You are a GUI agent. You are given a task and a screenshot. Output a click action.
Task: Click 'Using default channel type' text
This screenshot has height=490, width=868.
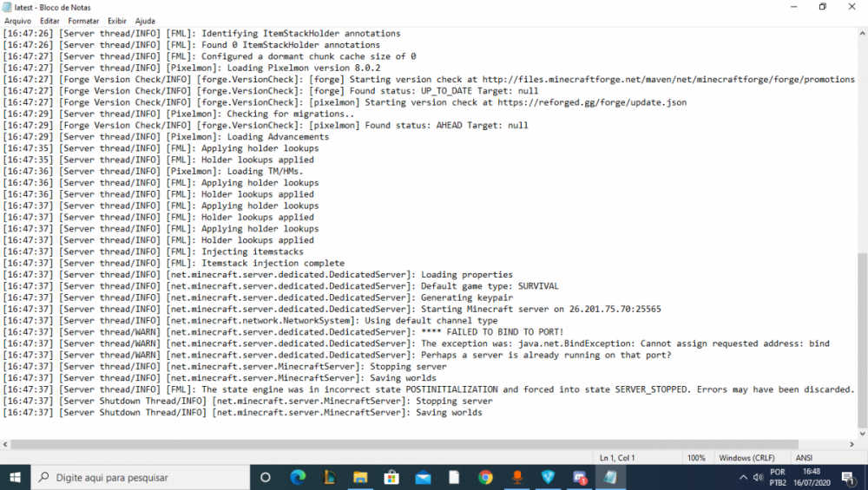coord(431,321)
